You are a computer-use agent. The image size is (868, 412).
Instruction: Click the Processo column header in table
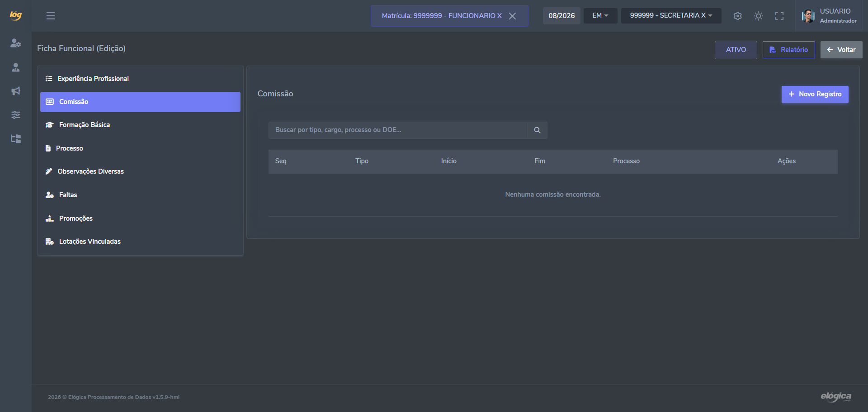[626, 161]
